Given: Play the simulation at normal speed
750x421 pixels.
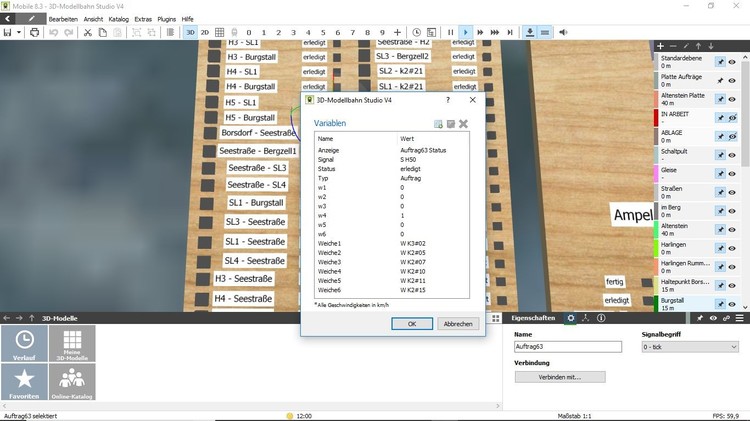Looking at the screenshot, I should point(465,33).
